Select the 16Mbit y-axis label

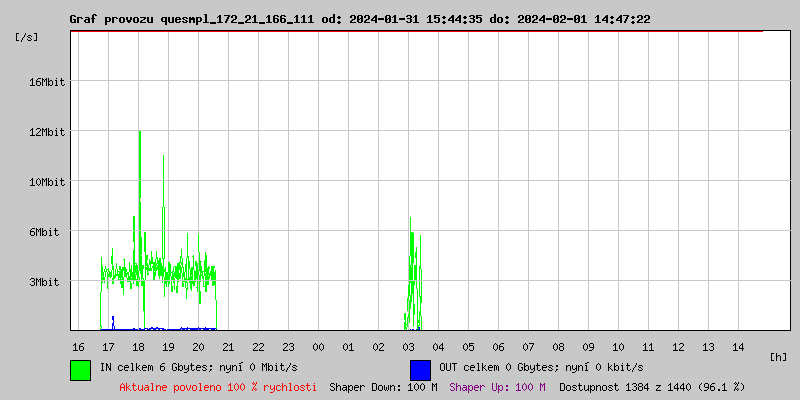pos(47,82)
